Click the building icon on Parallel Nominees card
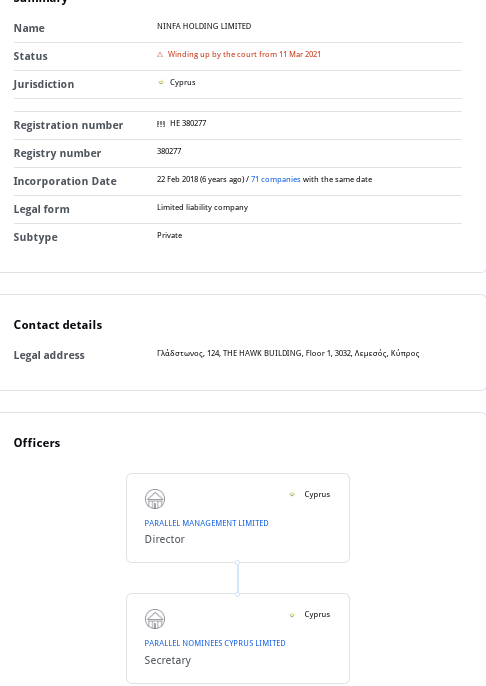This screenshot has height=686, width=486. 155,619
